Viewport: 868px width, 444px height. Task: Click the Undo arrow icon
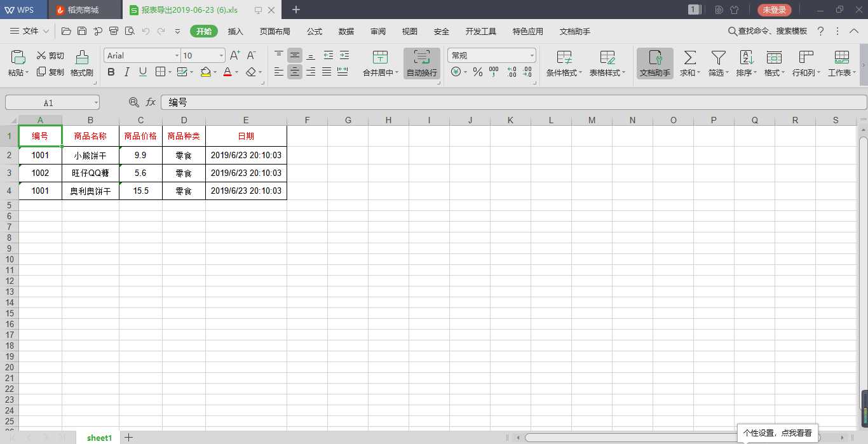[x=146, y=31]
